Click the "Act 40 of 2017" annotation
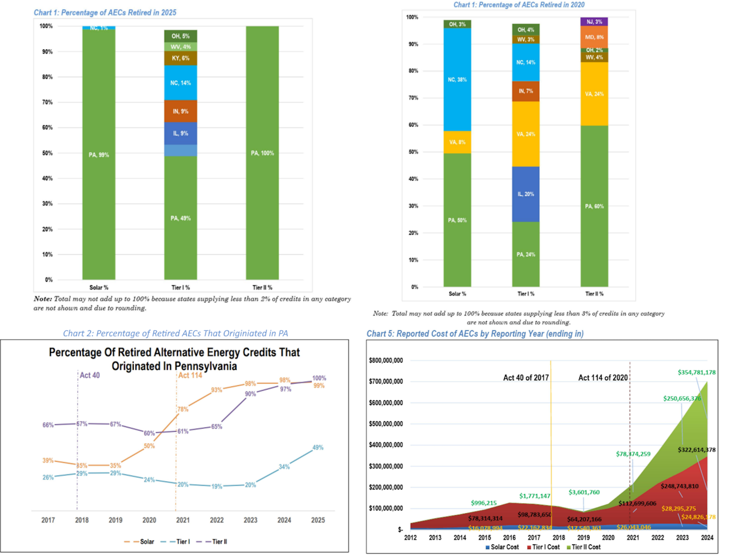 pyautogui.click(x=526, y=378)
